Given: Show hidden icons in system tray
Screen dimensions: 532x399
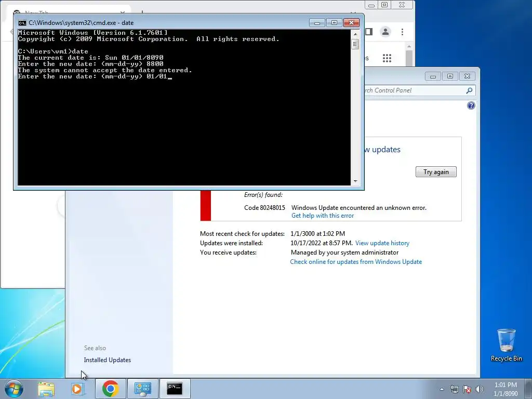Looking at the screenshot, I should [442, 389].
